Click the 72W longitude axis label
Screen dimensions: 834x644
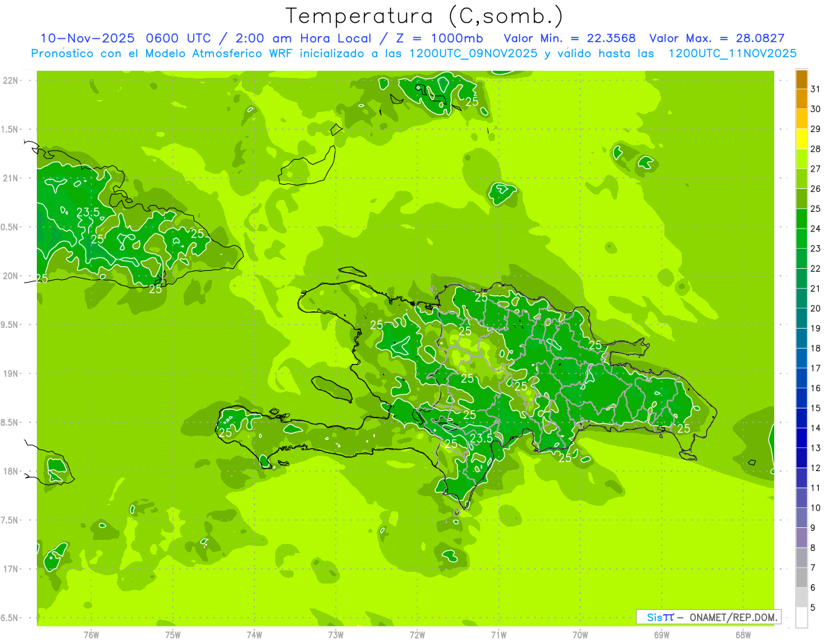click(x=417, y=634)
